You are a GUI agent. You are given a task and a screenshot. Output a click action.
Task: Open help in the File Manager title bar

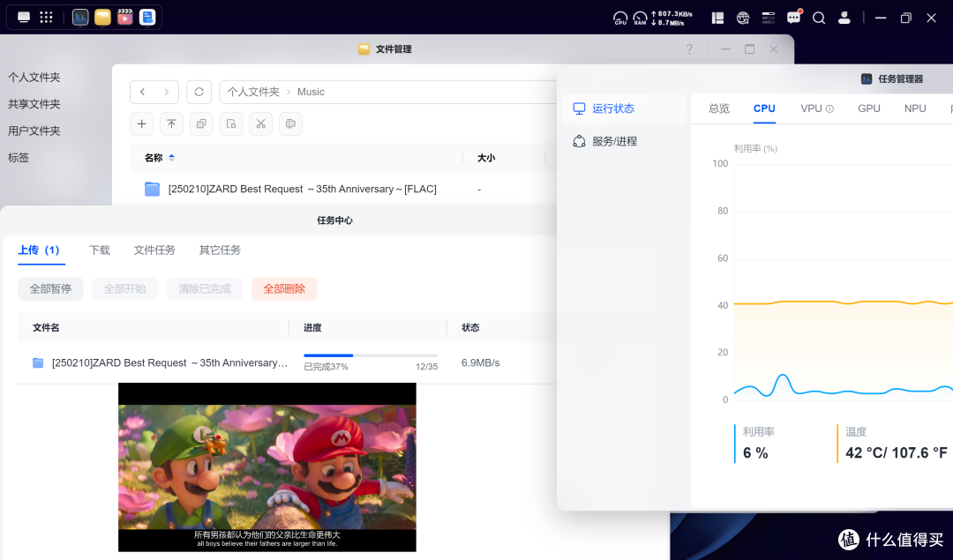pos(689,49)
